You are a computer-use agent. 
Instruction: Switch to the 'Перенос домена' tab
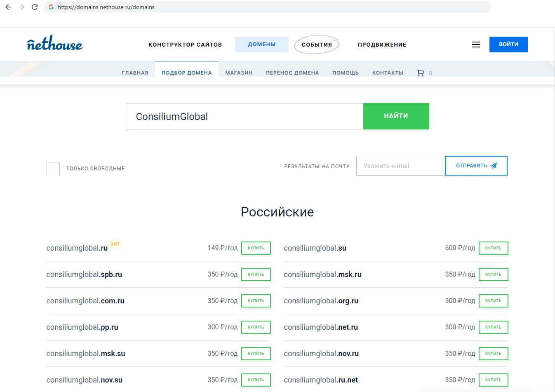[292, 73]
